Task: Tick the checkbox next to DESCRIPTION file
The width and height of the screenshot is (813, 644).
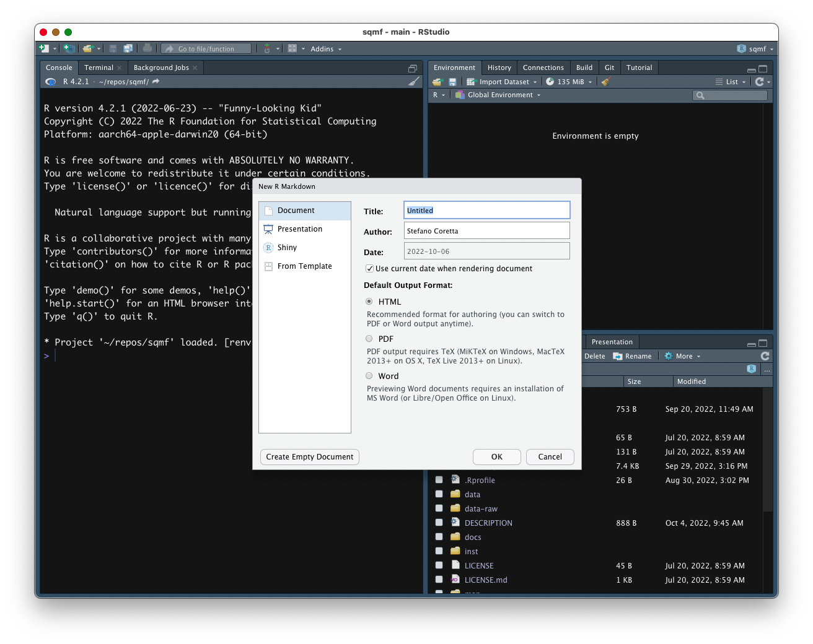Action: (439, 523)
